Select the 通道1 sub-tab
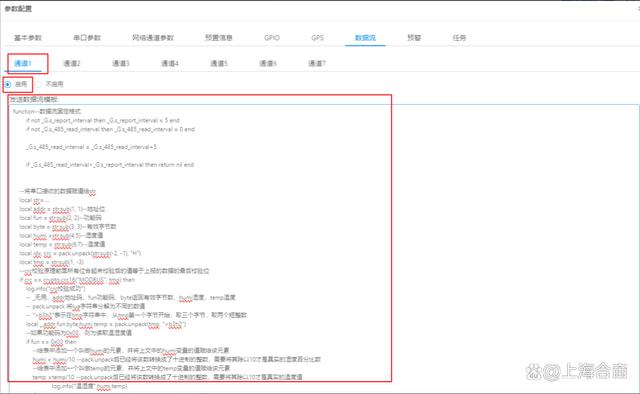 [x=23, y=63]
